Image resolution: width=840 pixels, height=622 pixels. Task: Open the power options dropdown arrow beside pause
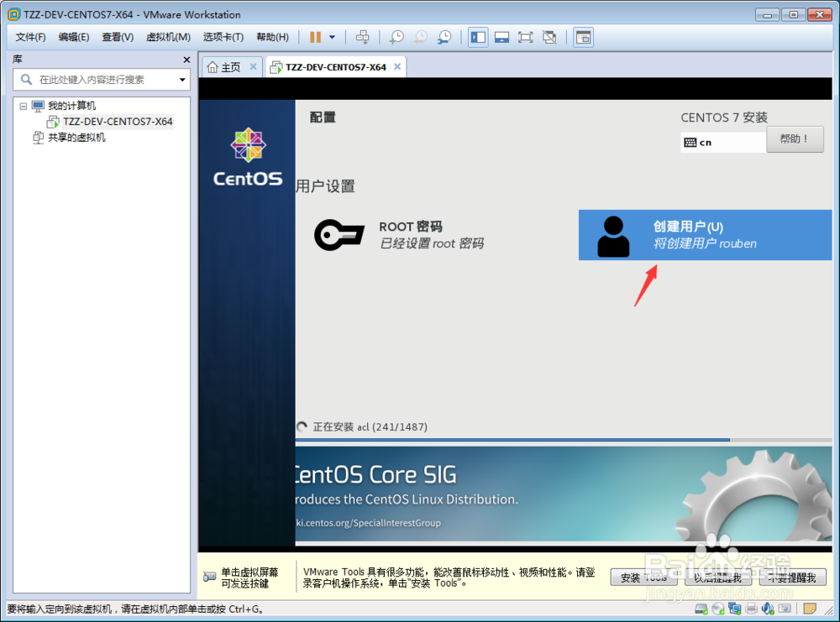coord(332,37)
